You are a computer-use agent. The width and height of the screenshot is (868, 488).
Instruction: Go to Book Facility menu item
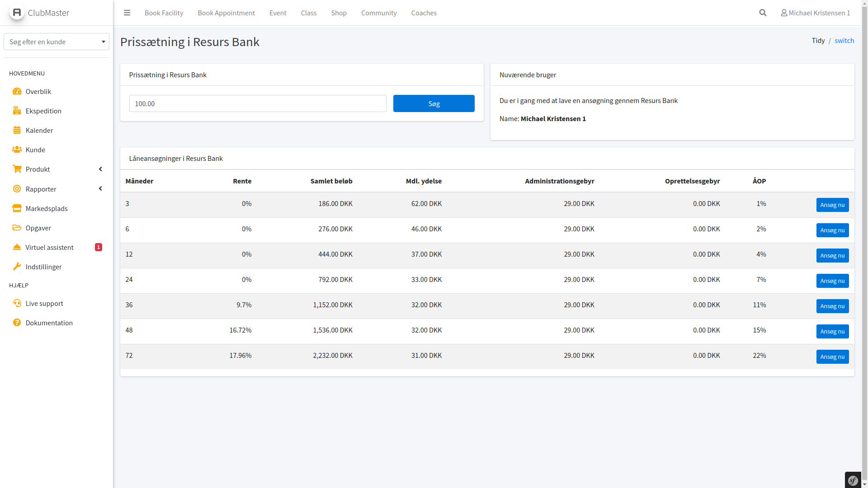point(164,13)
